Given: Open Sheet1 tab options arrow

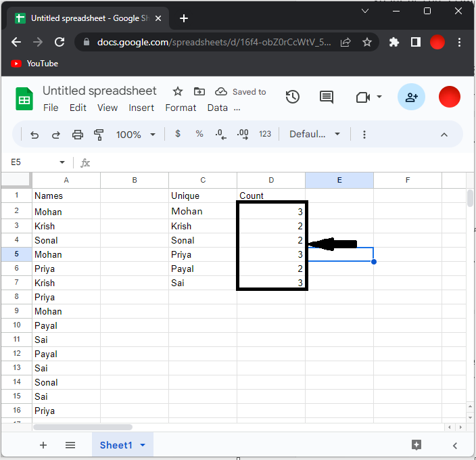Looking at the screenshot, I should 143,445.
